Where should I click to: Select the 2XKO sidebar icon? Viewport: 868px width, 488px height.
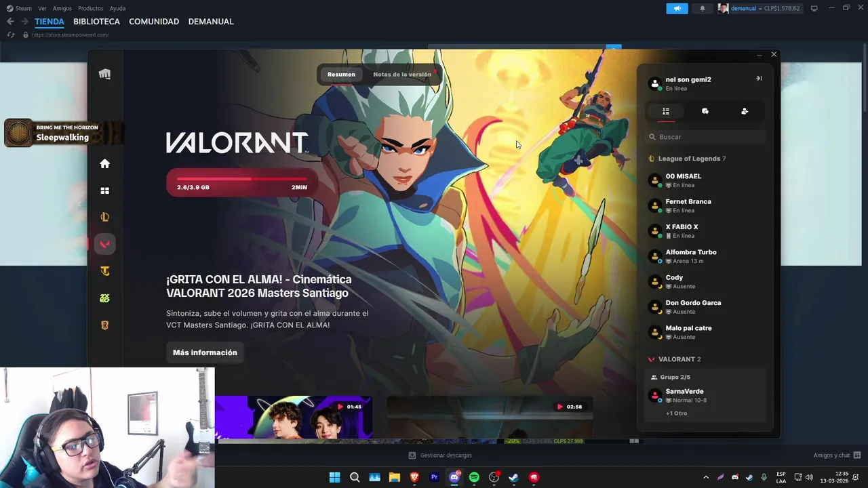pyautogui.click(x=104, y=298)
